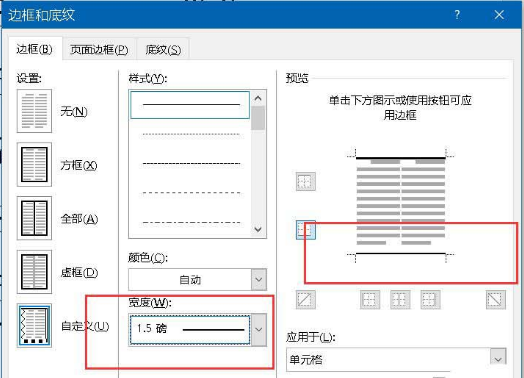
Task: Open the 宽度(W) width dropdown arrow
Action: (x=259, y=329)
